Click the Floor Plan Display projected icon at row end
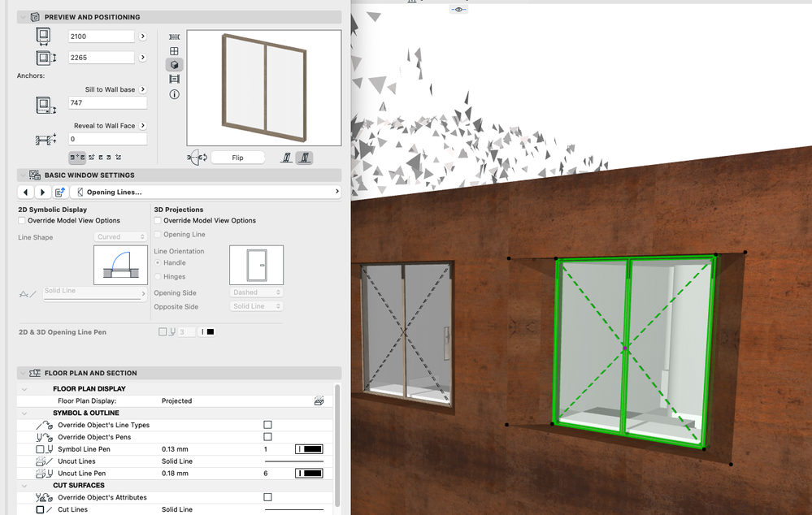The width and height of the screenshot is (812, 515). (319, 400)
